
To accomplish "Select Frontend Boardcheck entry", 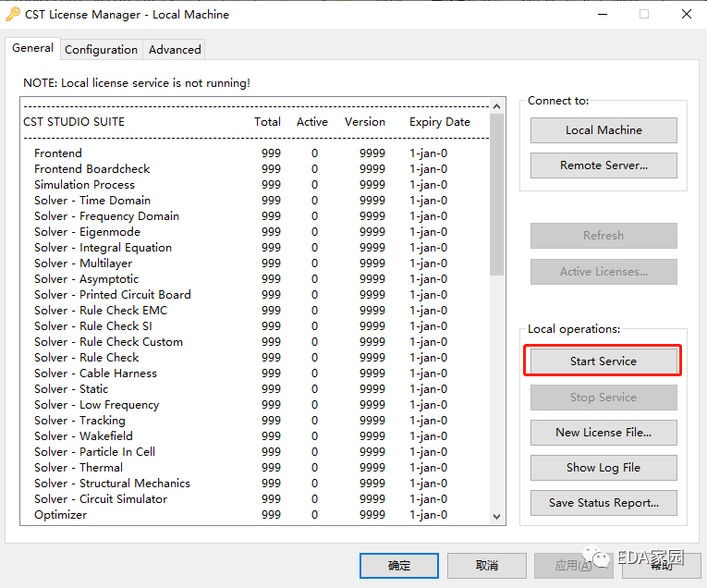I will coord(240,169).
